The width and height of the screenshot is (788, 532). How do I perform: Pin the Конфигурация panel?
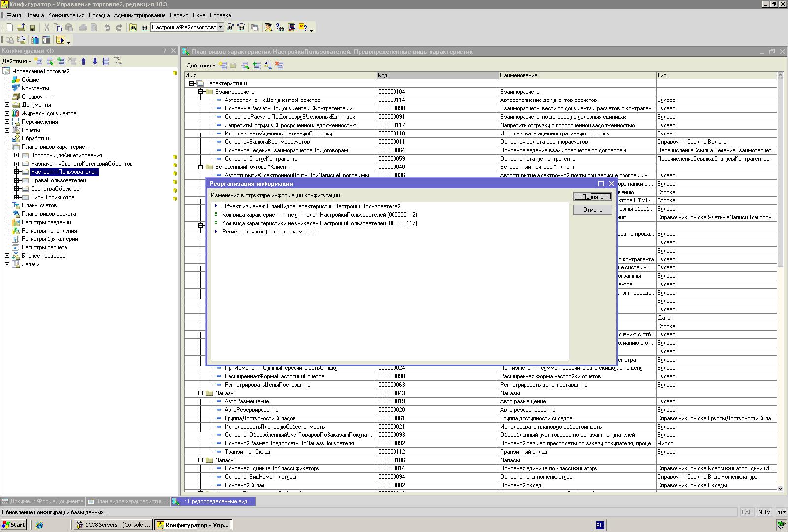click(x=165, y=51)
